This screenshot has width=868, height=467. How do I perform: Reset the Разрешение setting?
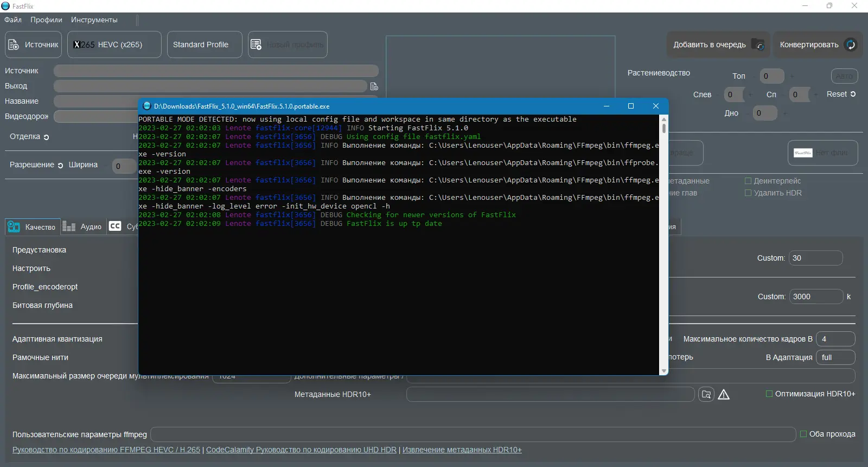tap(60, 166)
